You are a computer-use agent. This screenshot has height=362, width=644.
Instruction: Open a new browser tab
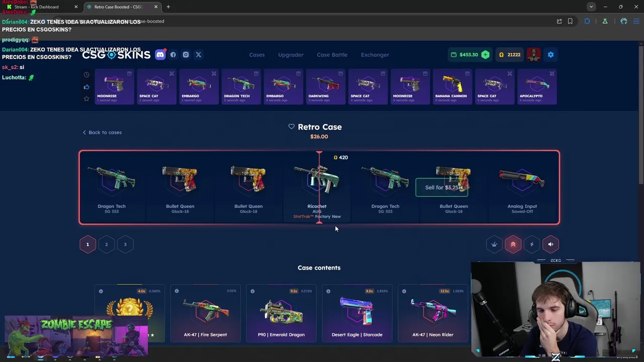point(168,7)
